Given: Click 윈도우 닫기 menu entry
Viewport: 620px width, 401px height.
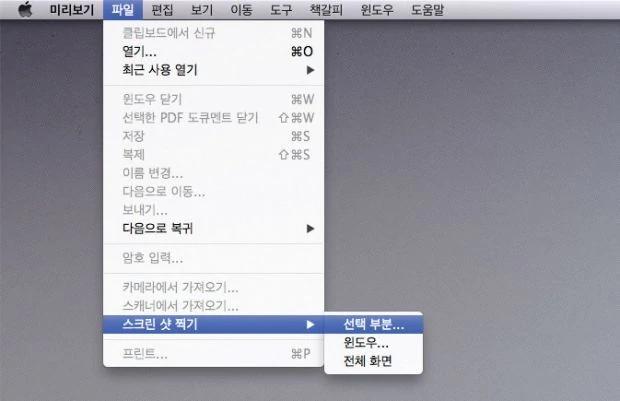Looking at the screenshot, I should [214, 99].
